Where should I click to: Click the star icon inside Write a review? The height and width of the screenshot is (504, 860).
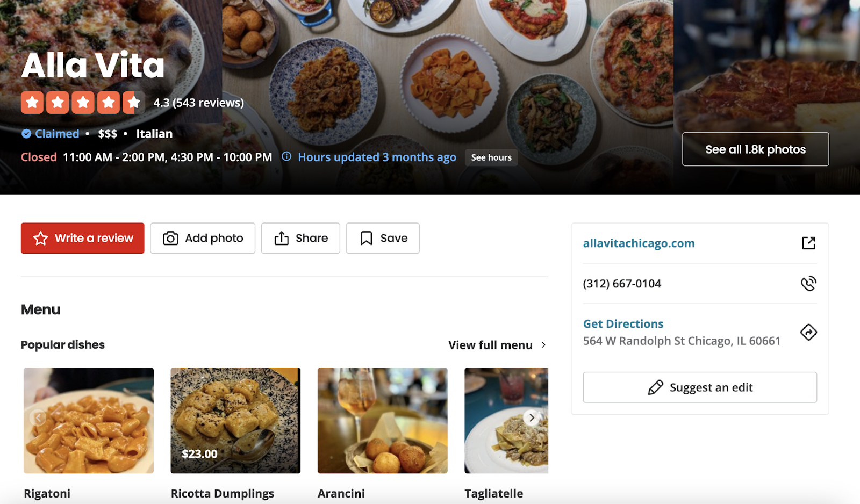tap(40, 238)
